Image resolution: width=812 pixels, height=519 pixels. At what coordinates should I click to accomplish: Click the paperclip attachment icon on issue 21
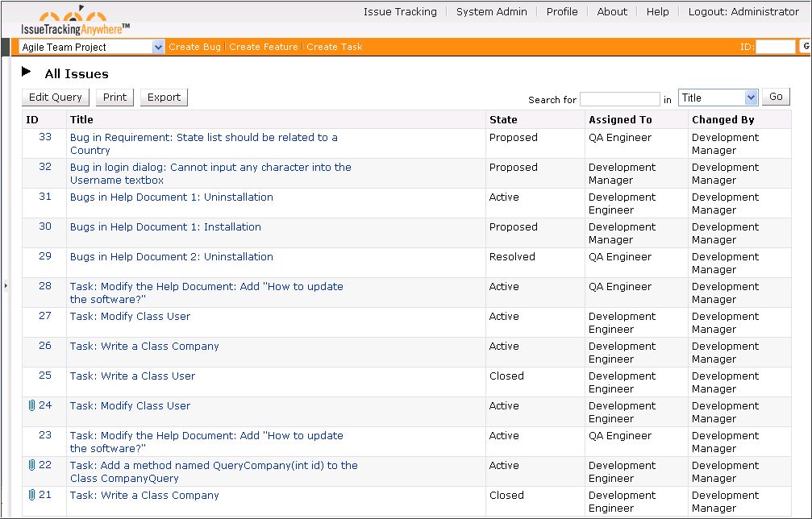click(31, 495)
